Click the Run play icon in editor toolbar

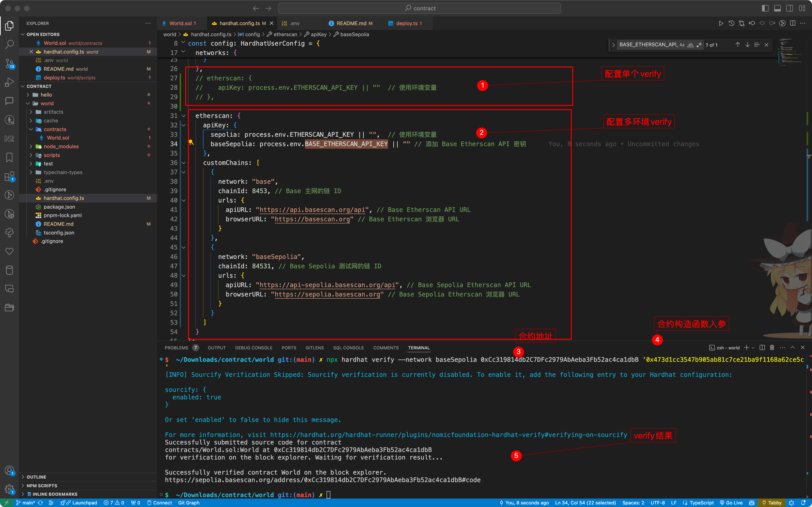click(x=721, y=23)
